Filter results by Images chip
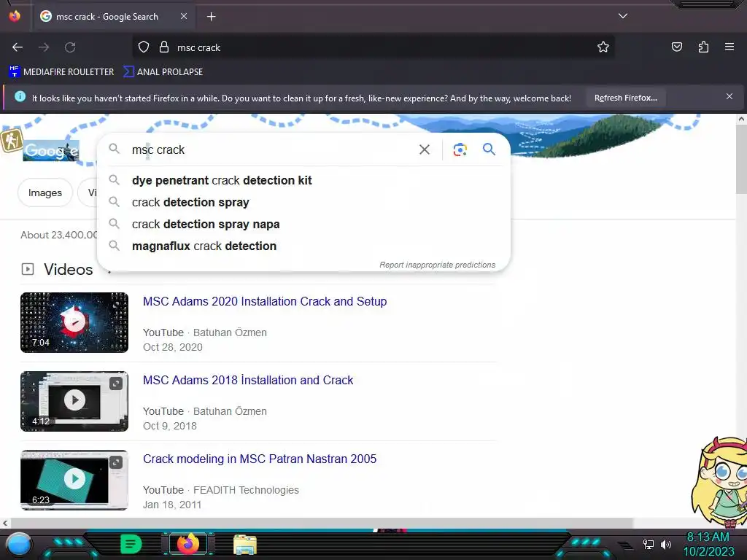 click(45, 192)
